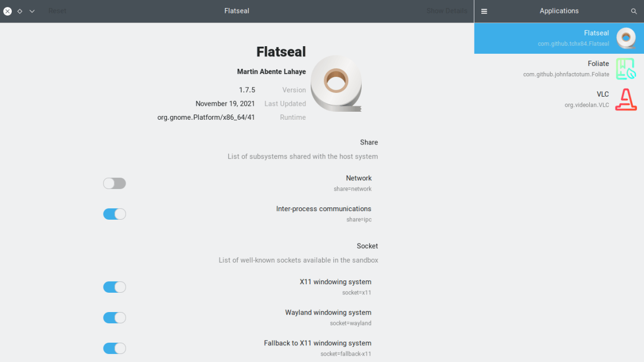Open the chevron dropdown in the header bar
The width and height of the screenshot is (644, 362).
32,11
